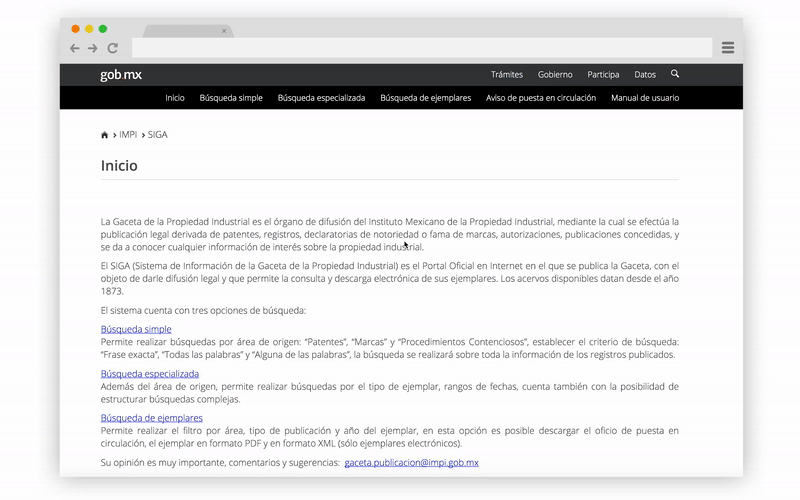Open Gobierno in top bar
Image resolution: width=800 pixels, height=500 pixels.
click(555, 74)
